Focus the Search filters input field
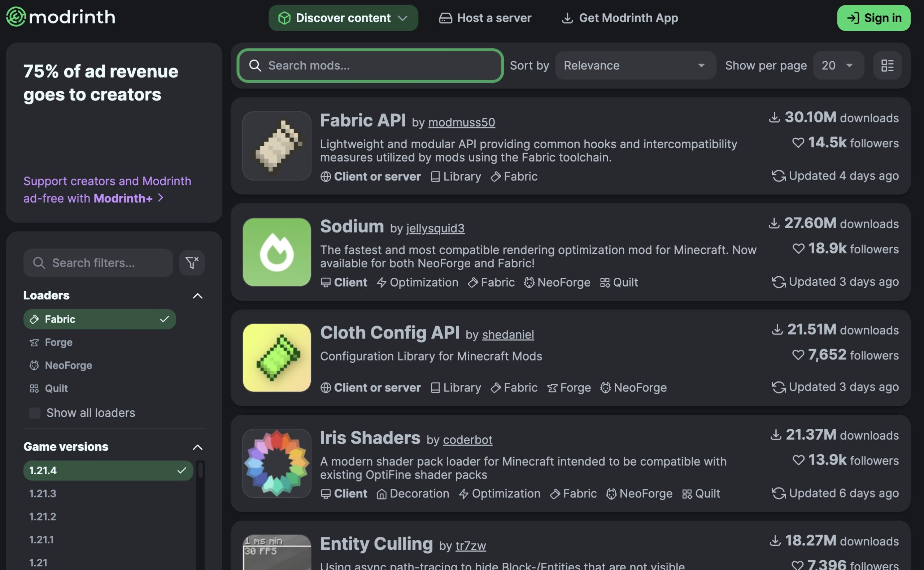The height and width of the screenshot is (570, 924). click(98, 263)
